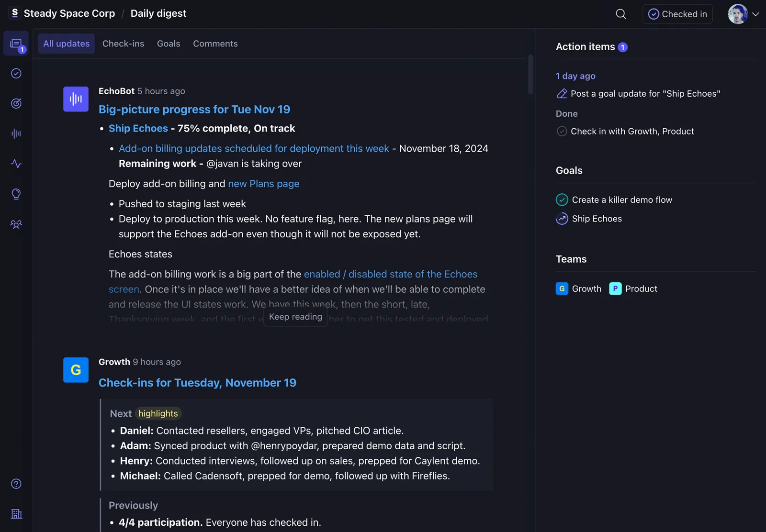
Task: Toggle the 'Create a killer demo flow' goal checkmark
Action: coord(562,199)
